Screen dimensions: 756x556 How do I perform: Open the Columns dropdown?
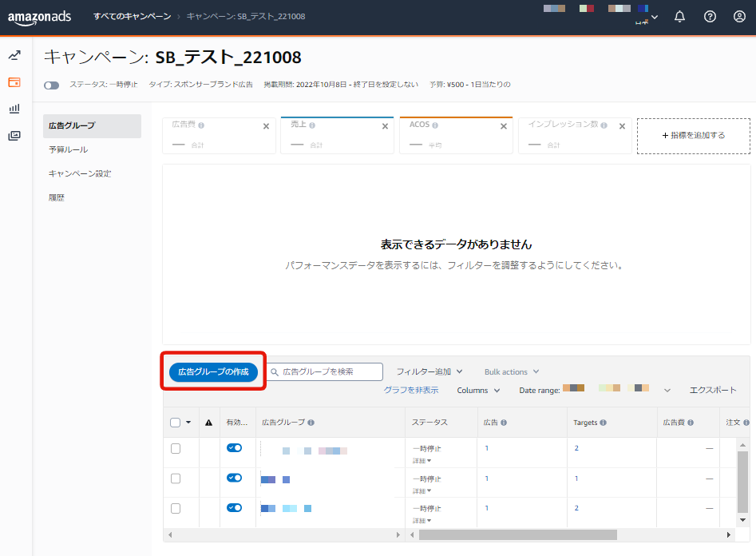[x=478, y=391]
